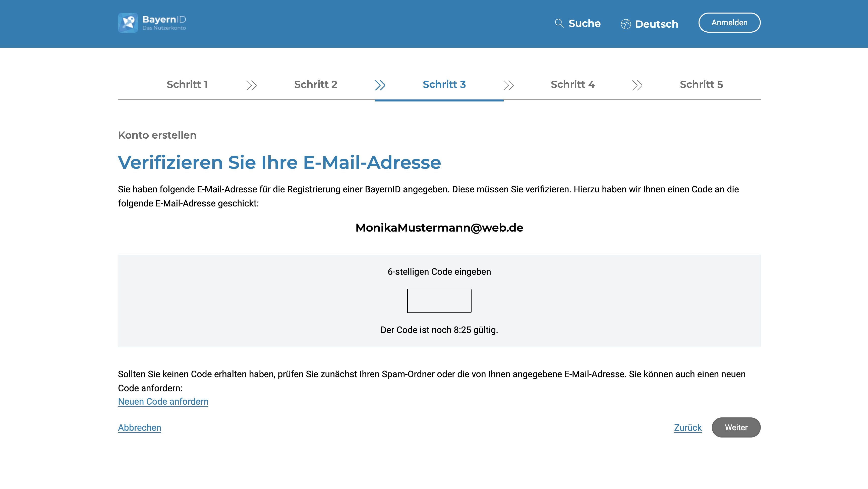The height and width of the screenshot is (489, 868).
Task: Focus the 6-digit code input field
Action: (439, 301)
